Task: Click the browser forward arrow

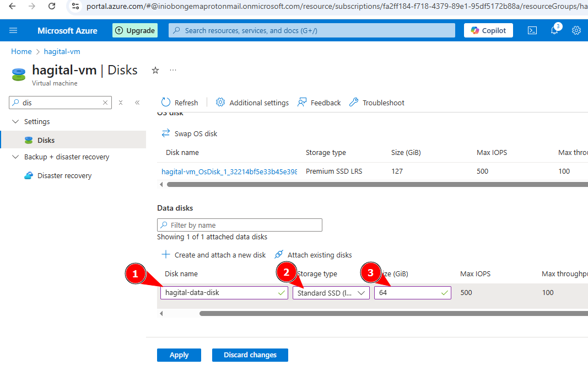Action: tap(32, 6)
